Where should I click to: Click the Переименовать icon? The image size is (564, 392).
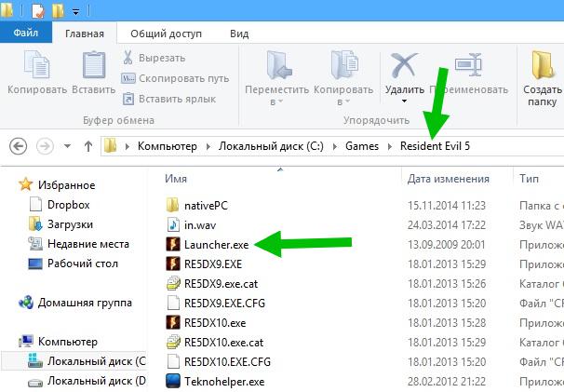pyautogui.click(x=468, y=65)
